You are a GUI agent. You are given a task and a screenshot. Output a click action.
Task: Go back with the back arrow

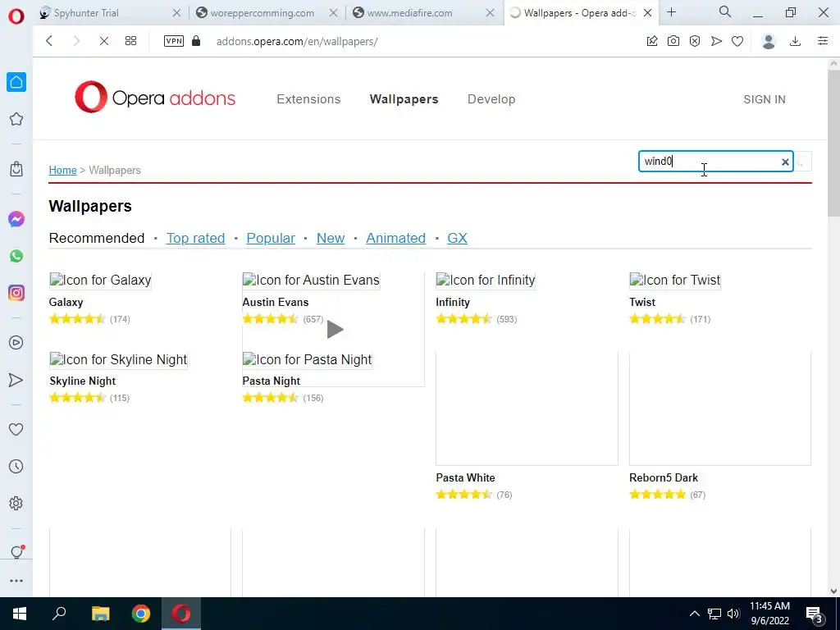49,41
